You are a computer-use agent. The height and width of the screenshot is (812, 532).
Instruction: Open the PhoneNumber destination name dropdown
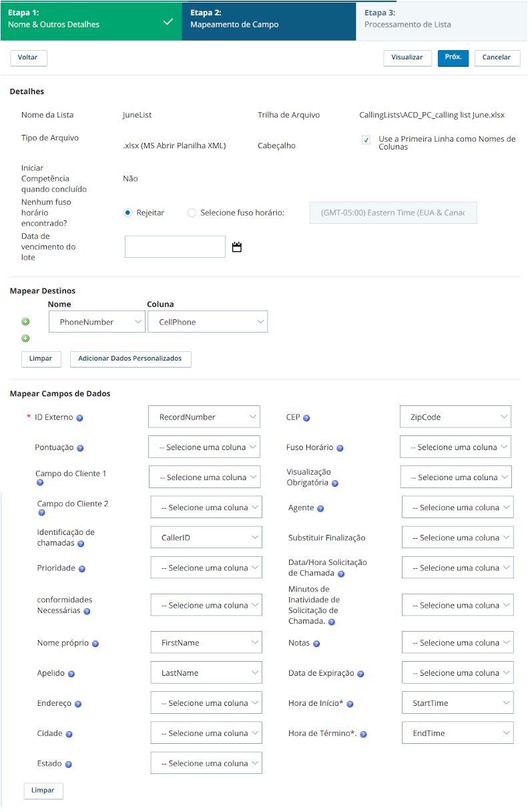[97, 322]
